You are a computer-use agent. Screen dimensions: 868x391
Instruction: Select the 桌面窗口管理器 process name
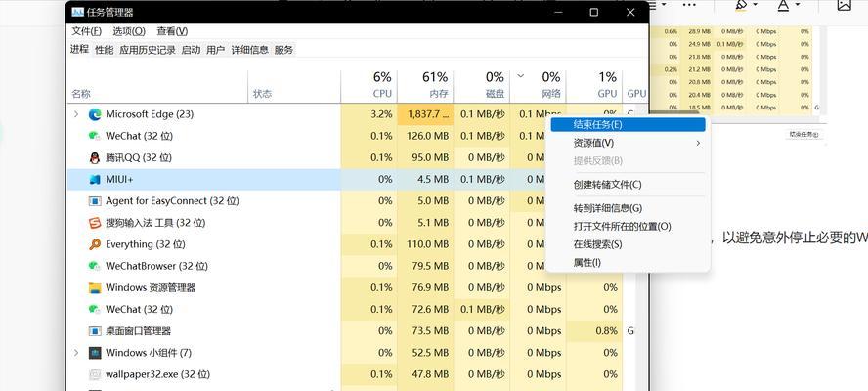pyautogui.click(x=139, y=331)
